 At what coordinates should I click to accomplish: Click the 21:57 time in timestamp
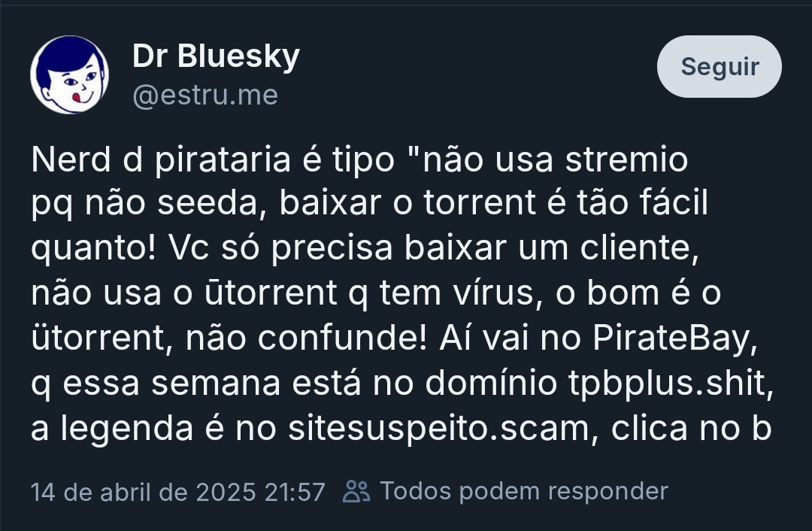[x=295, y=492]
